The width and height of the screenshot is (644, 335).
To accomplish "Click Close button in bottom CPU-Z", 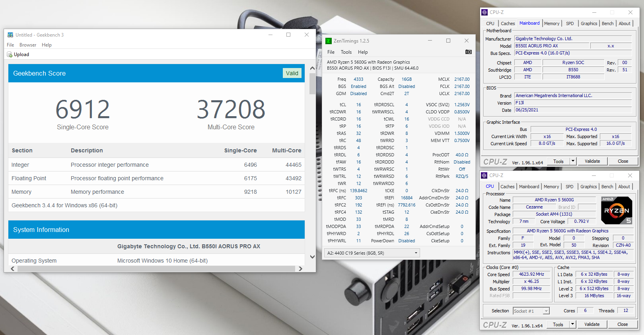I will click(623, 324).
